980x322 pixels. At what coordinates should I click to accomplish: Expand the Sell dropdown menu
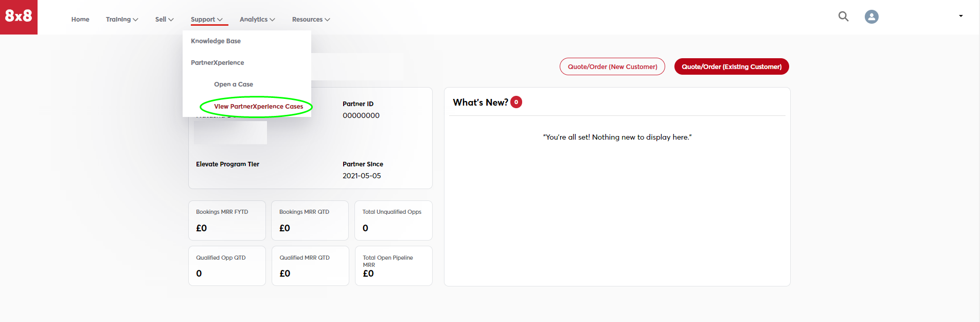click(165, 20)
